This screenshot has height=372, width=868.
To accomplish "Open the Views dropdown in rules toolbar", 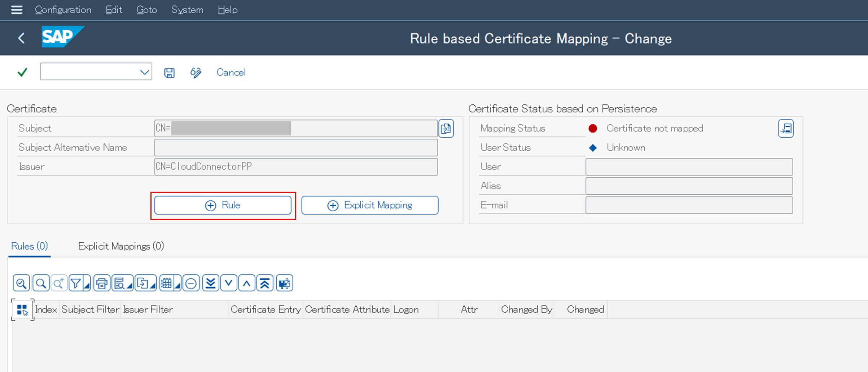I will tap(123, 283).
